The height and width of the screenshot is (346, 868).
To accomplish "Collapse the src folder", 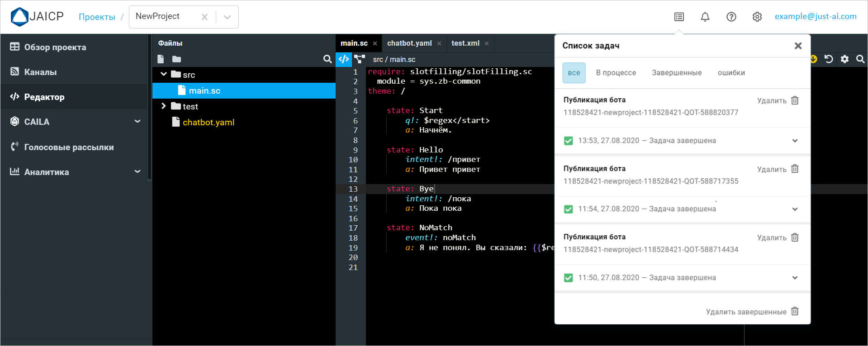I will click(164, 74).
